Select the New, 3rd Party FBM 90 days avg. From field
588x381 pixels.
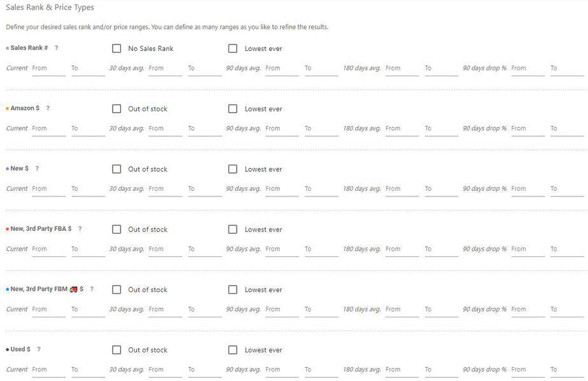click(x=282, y=310)
